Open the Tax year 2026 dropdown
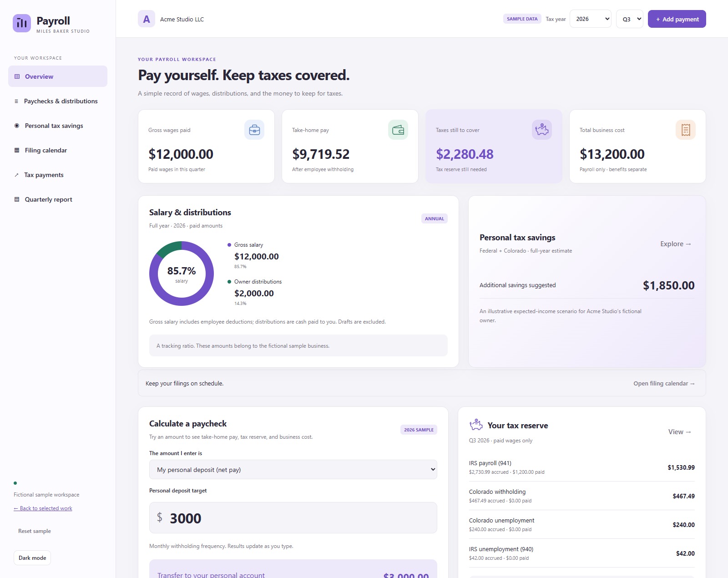Viewport: 728px width, 578px height. [x=591, y=19]
